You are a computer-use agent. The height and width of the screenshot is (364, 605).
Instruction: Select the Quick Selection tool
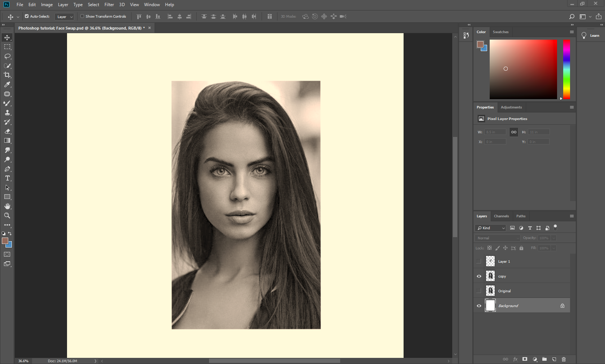(7, 66)
